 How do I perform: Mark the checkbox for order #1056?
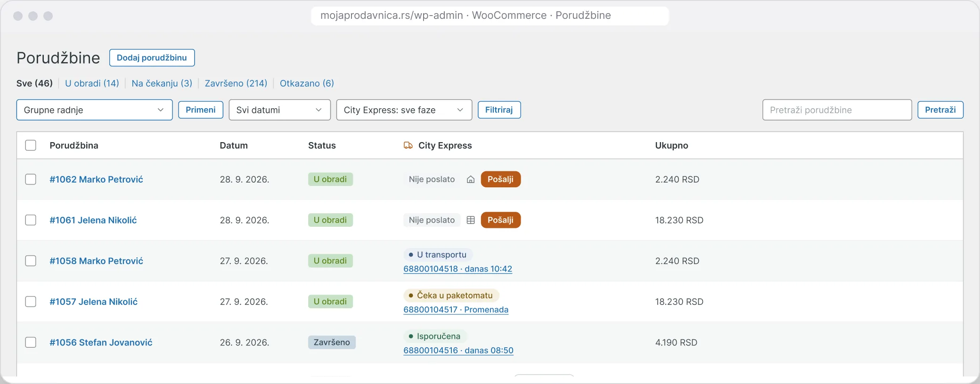click(x=31, y=342)
